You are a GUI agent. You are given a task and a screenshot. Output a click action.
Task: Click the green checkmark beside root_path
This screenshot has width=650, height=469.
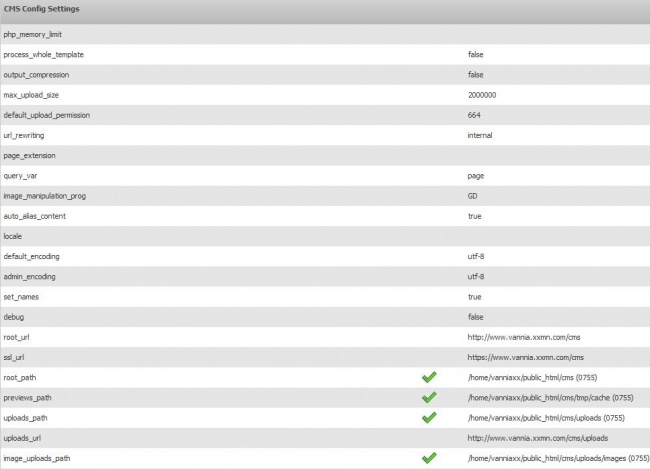(x=429, y=377)
